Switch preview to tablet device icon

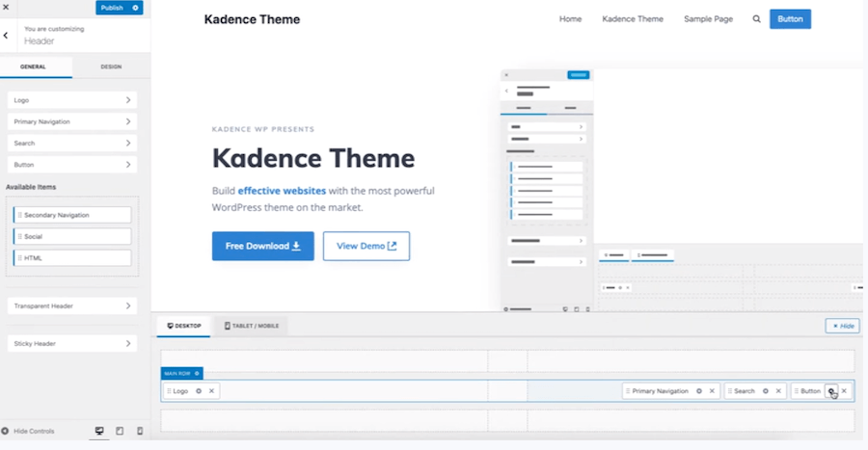point(120,431)
